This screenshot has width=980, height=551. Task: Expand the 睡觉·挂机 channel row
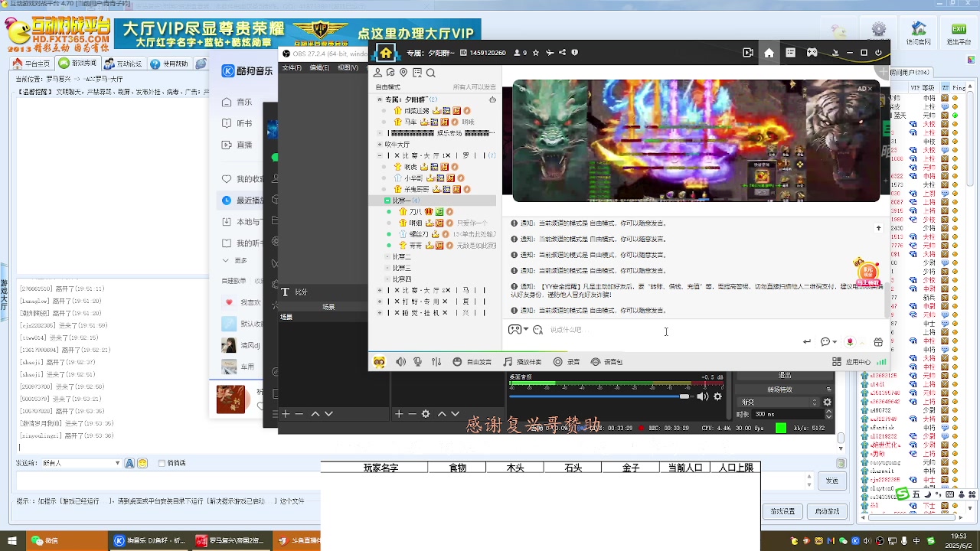380,312
